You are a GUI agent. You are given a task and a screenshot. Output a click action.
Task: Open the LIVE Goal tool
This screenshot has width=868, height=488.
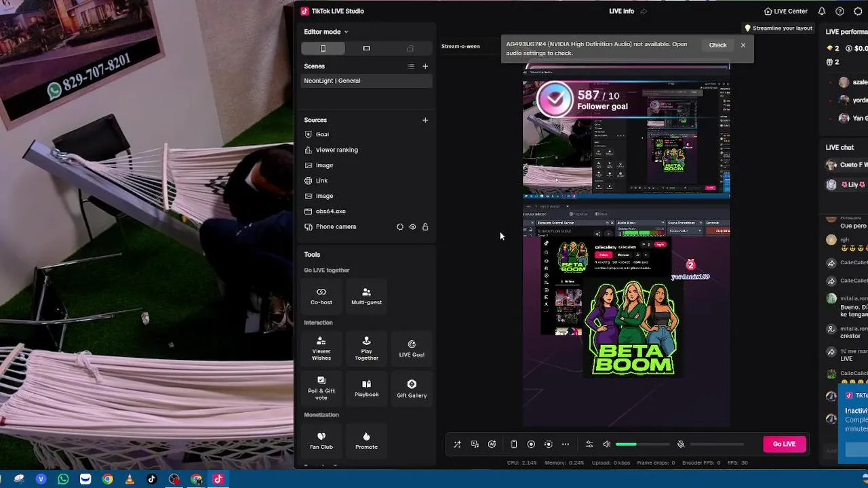pyautogui.click(x=412, y=348)
